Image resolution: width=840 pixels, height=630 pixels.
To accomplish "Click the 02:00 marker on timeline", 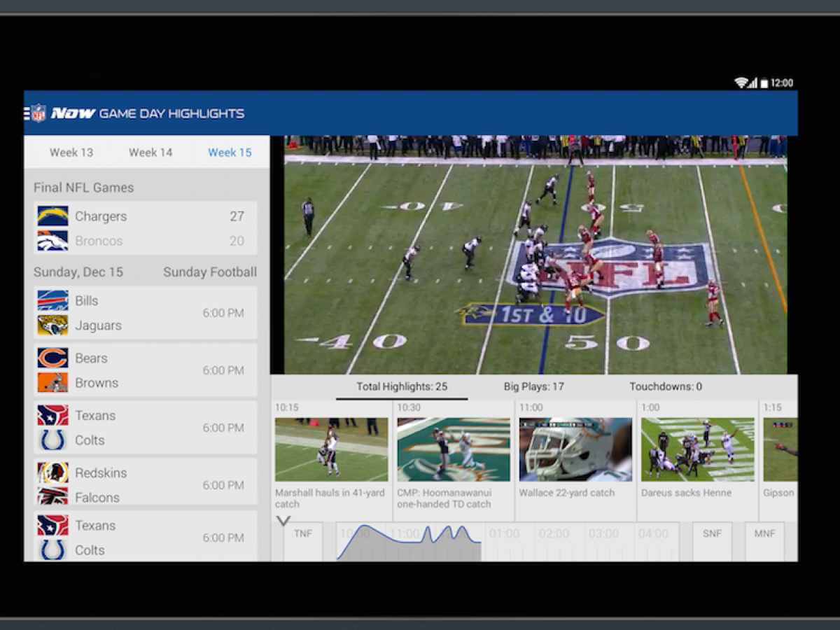I will coord(554,534).
